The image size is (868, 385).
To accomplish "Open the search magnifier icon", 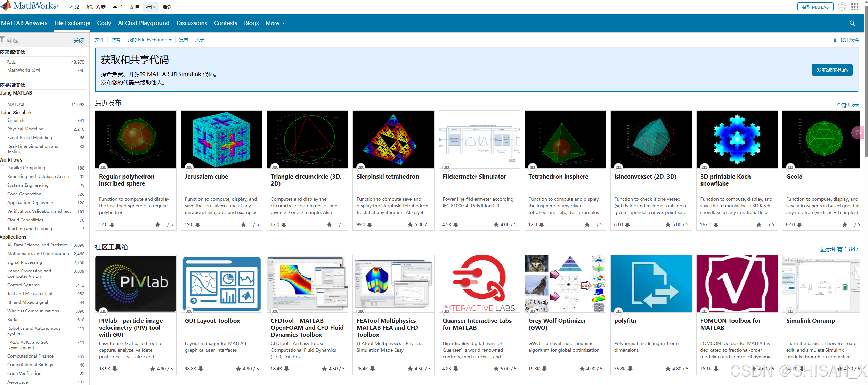I will pos(852,23).
